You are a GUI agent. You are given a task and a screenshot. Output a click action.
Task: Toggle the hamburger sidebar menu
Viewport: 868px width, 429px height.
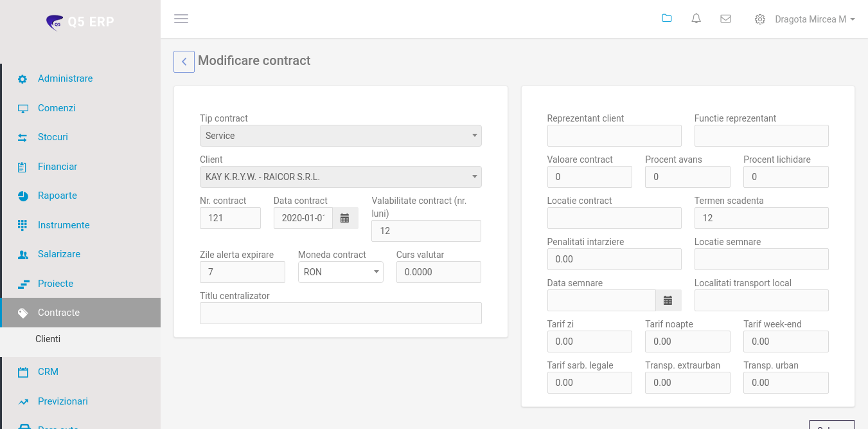click(181, 19)
